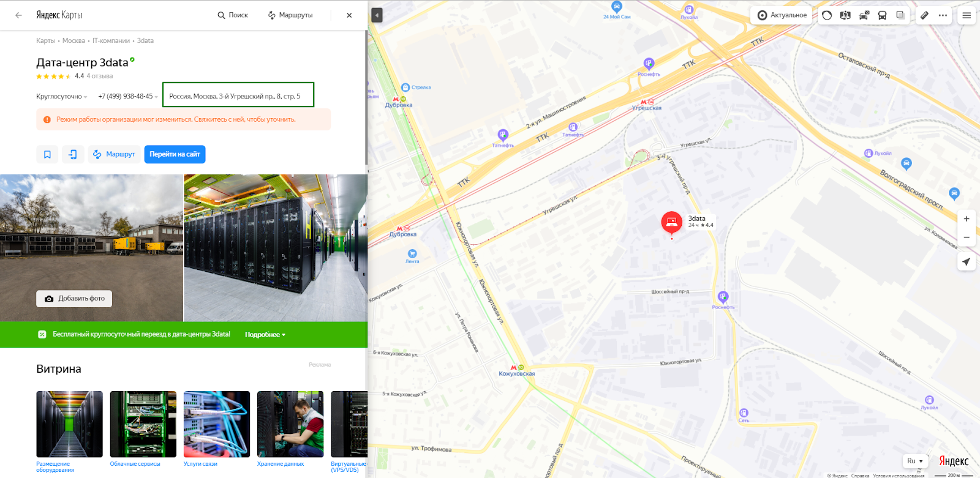Click the 3data breadcrumb item
This screenshot has width=980, height=478.
tap(145, 40)
